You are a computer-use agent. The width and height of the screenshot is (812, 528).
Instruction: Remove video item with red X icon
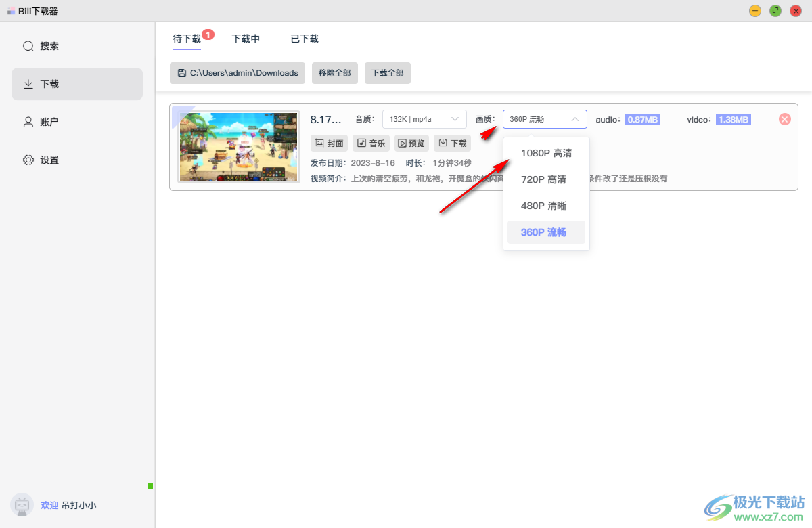(x=785, y=119)
